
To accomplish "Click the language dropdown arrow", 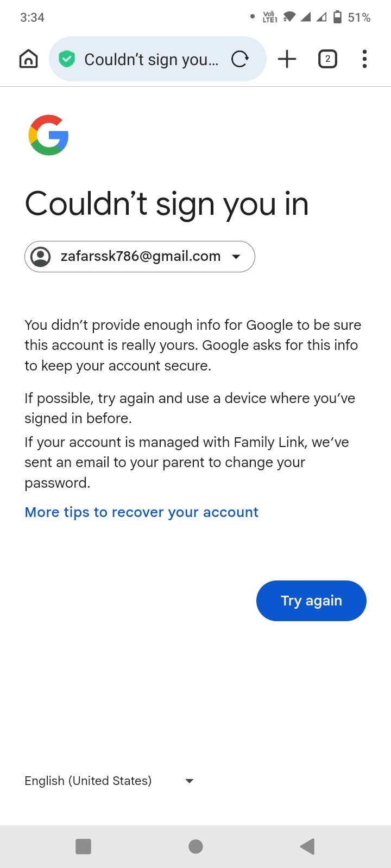I will (190, 781).
